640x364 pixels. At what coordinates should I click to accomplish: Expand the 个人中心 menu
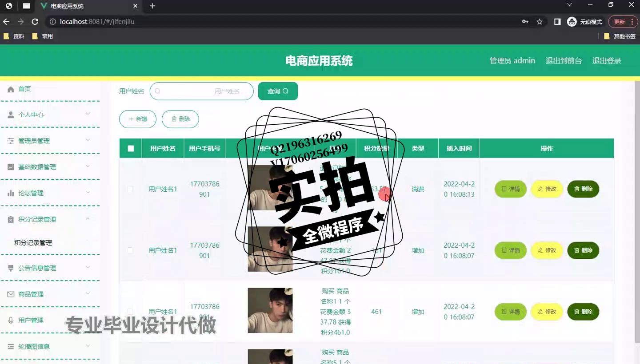pos(88,114)
